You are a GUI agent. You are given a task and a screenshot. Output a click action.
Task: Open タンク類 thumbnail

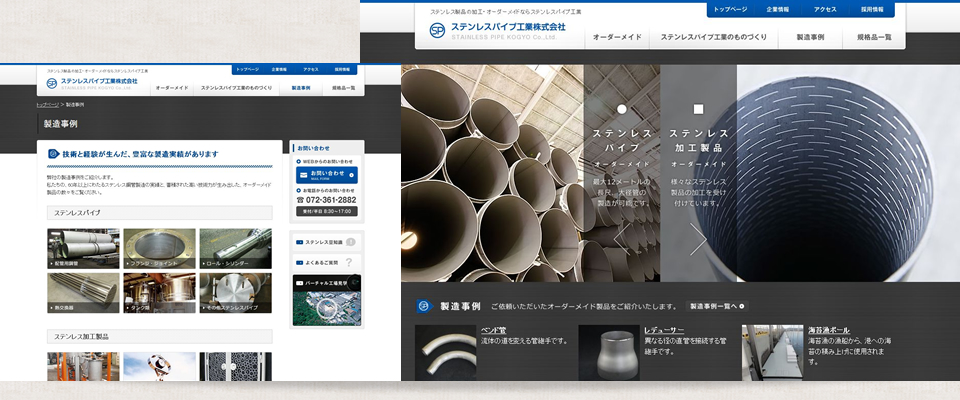[x=159, y=293]
